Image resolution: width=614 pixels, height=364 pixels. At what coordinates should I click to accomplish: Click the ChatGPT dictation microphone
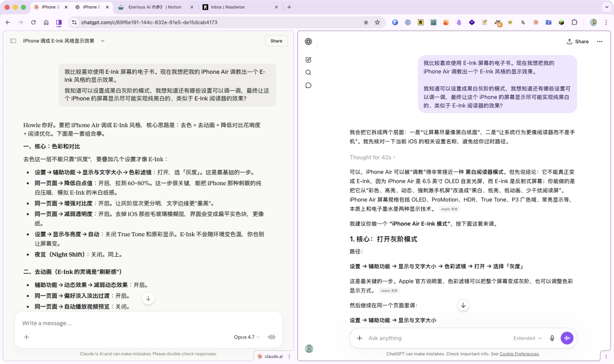[552, 338]
